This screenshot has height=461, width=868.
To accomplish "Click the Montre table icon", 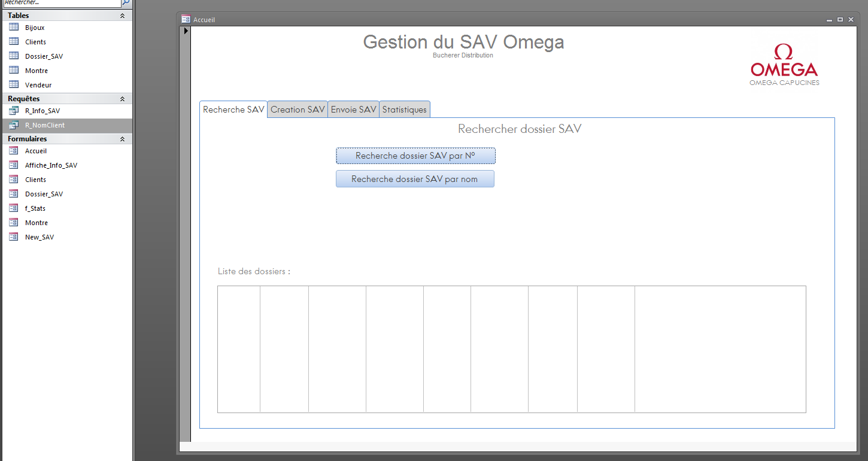I will 14,70.
